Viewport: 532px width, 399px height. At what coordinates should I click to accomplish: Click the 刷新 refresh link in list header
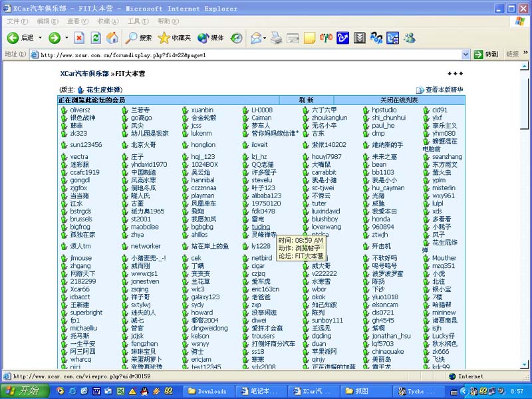click(306, 100)
